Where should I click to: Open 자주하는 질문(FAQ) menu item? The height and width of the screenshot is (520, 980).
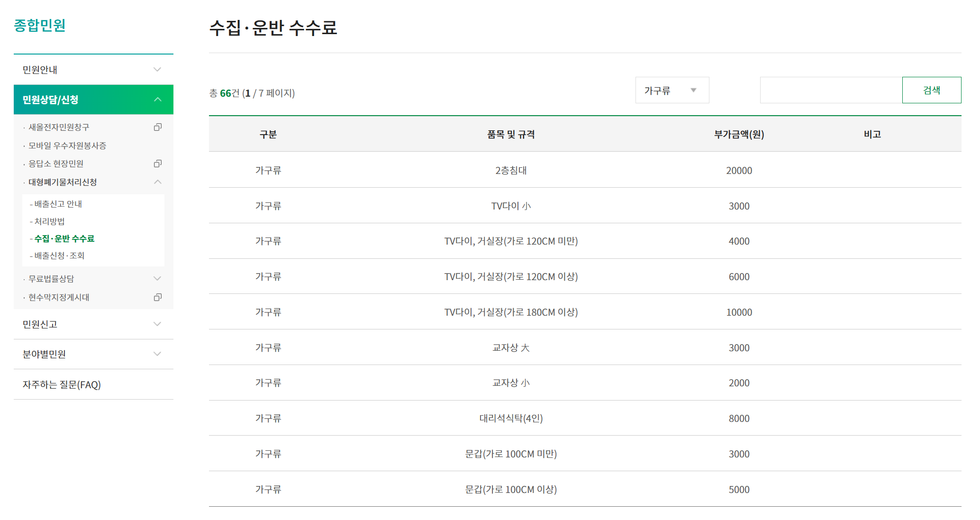pos(62,384)
